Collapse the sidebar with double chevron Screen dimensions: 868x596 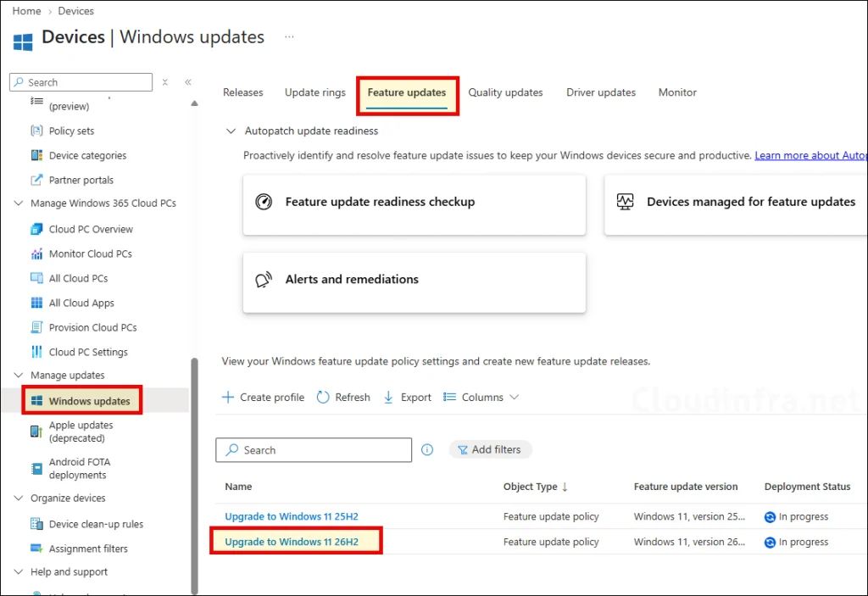pyautogui.click(x=188, y=82)
